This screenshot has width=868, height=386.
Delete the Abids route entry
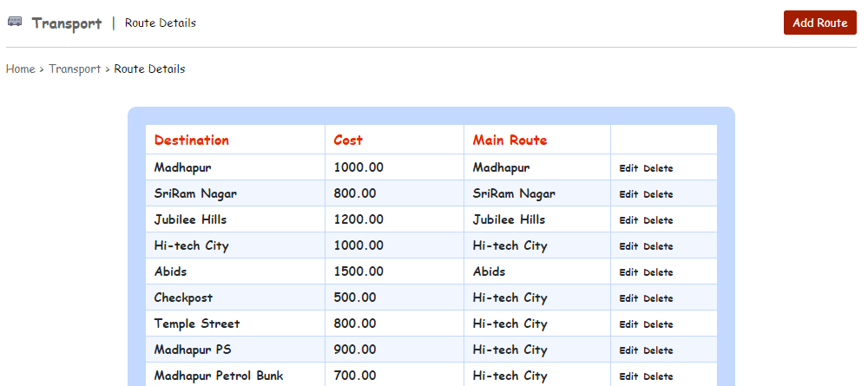[658, 272]
